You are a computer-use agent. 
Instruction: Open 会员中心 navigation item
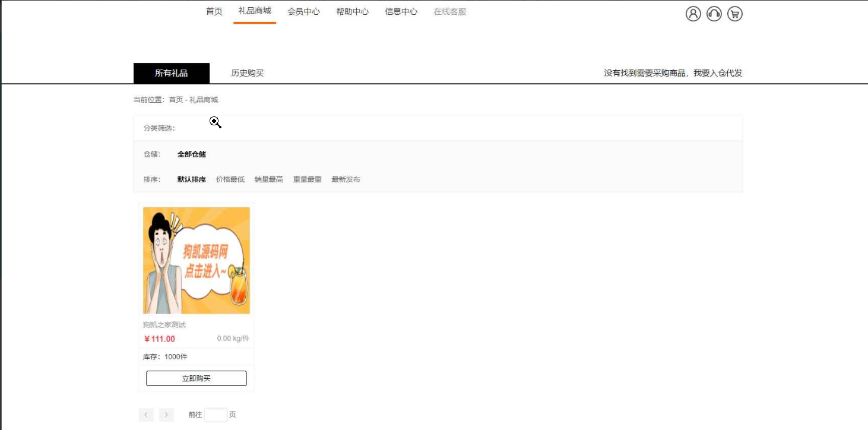tap(304, 11)
